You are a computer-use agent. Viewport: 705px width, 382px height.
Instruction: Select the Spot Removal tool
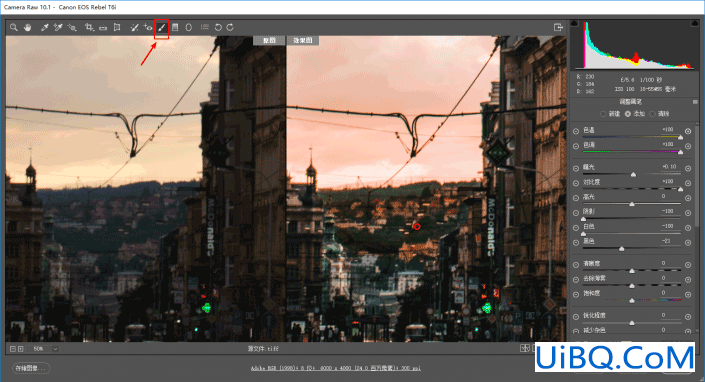(134, 27)
